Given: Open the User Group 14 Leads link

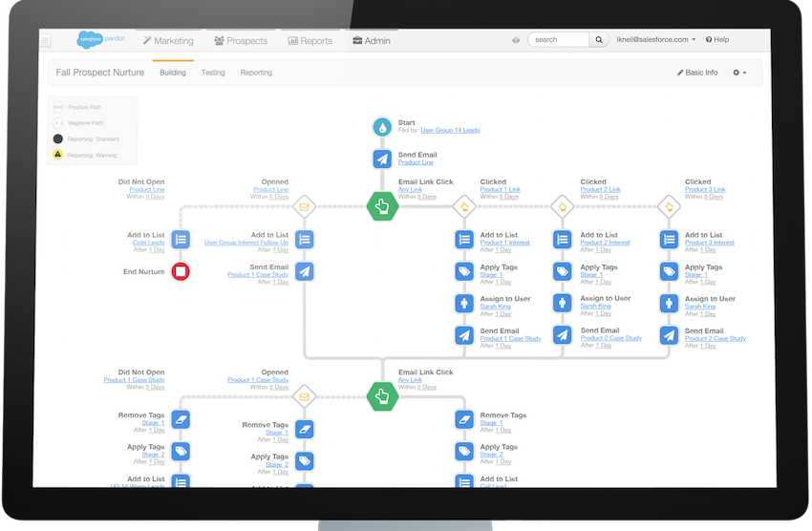Looking at the screenshot, I should (x=450, y=131).
